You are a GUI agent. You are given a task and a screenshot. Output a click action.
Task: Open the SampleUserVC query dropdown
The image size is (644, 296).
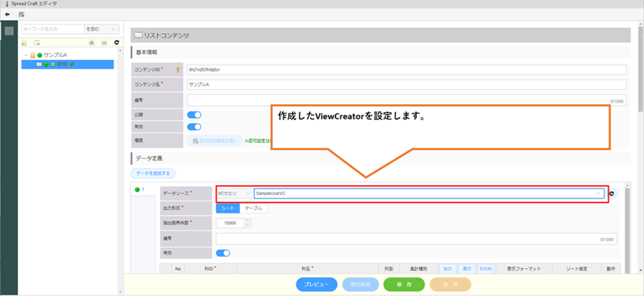click(429, 193)
